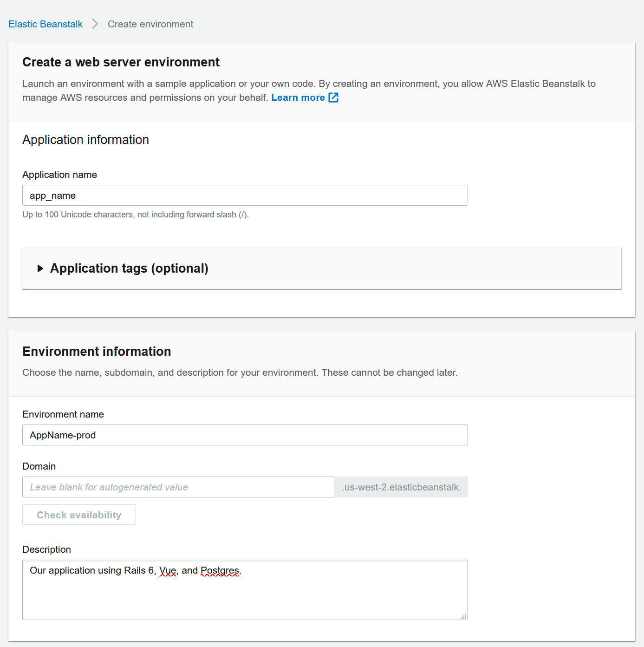Expand the Application tags disclosure triangle
Viewport: 644px width, 647px height.
[x=40, y=268]
